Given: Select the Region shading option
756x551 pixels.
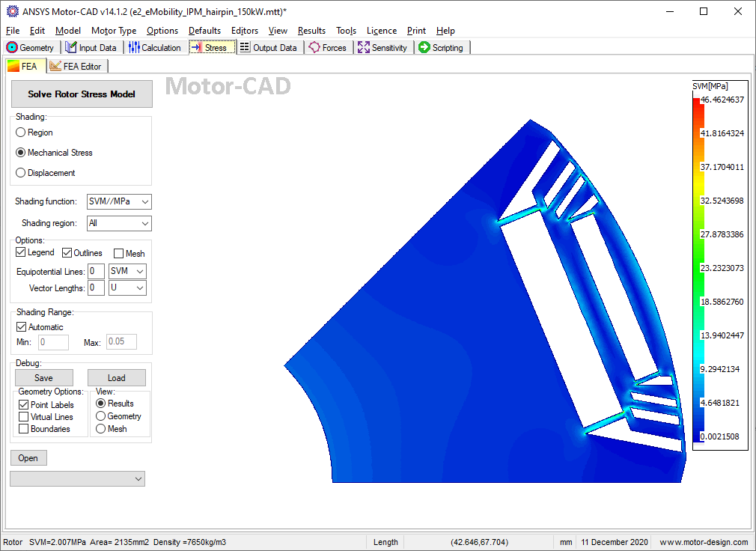Looking at the screenshot, I should (20, 132).
